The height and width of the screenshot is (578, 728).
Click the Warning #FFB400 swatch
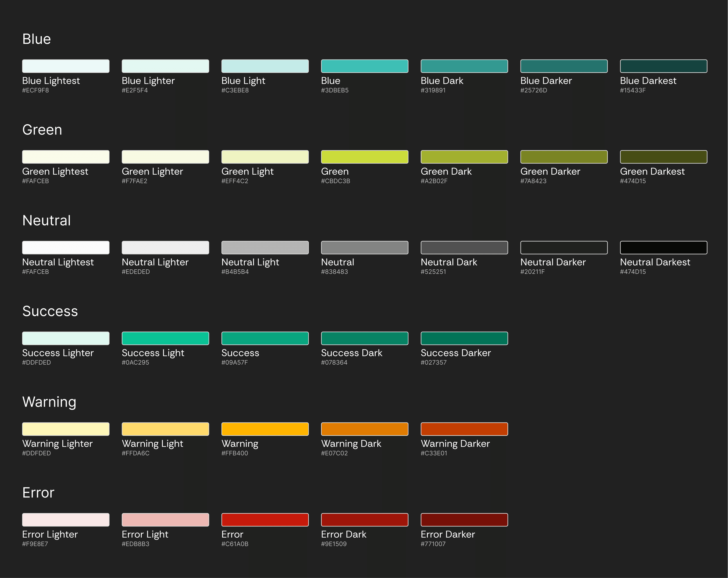coord(265,429)
